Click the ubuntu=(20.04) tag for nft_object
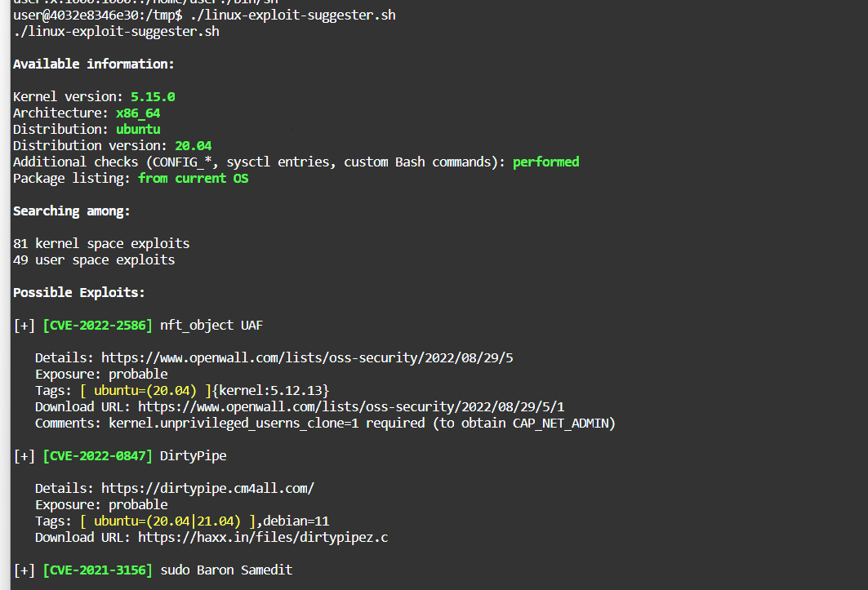The width and height of the screenshot is (868, 590). [x=145, y=391]
